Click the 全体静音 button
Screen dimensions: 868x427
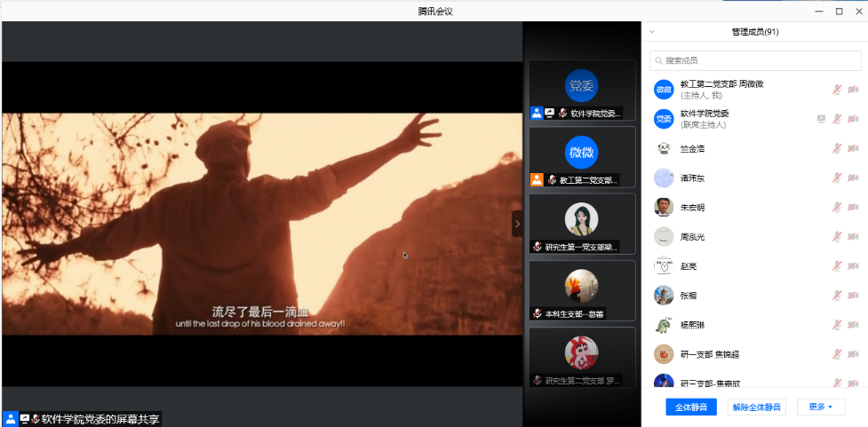(x=691, y=407)
